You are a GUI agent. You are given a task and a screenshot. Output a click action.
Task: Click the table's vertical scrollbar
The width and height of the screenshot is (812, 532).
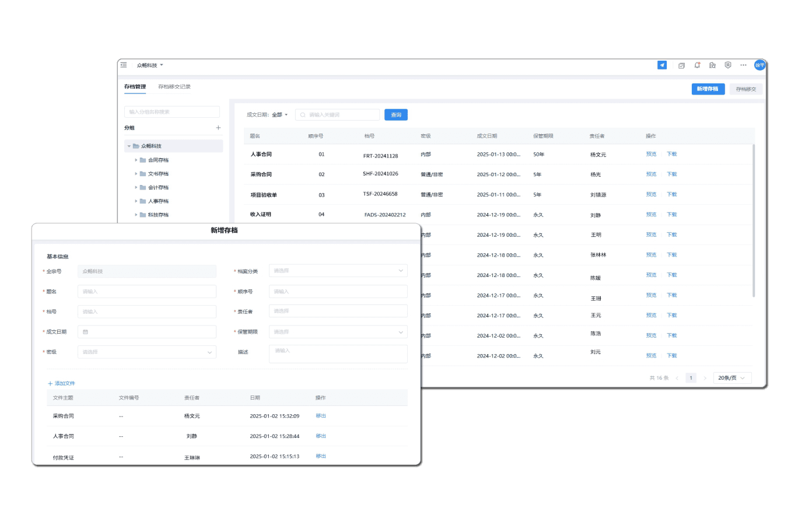(x=754, y=222)
